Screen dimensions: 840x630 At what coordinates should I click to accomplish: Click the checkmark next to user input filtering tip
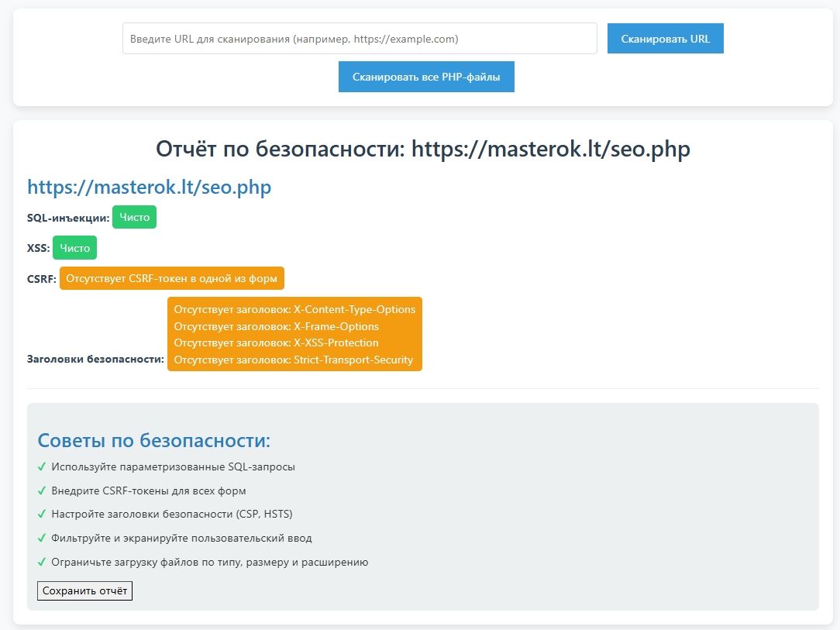[42, 538]
